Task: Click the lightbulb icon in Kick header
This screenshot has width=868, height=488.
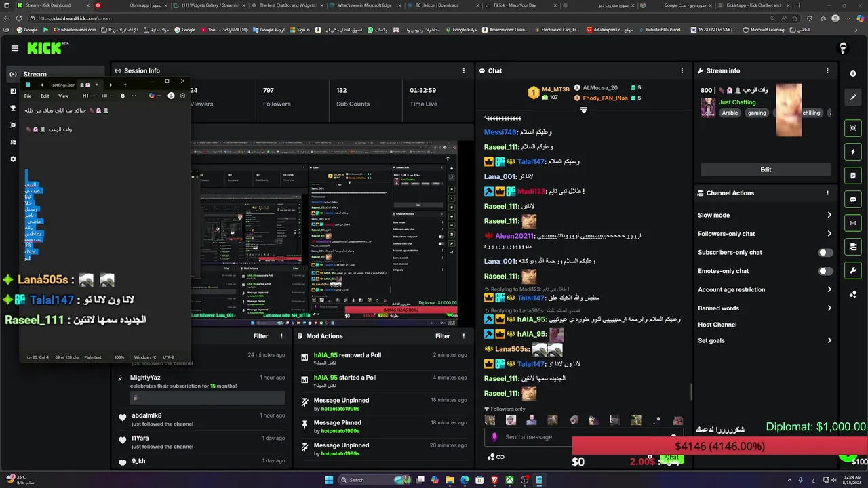Action: 843,48
